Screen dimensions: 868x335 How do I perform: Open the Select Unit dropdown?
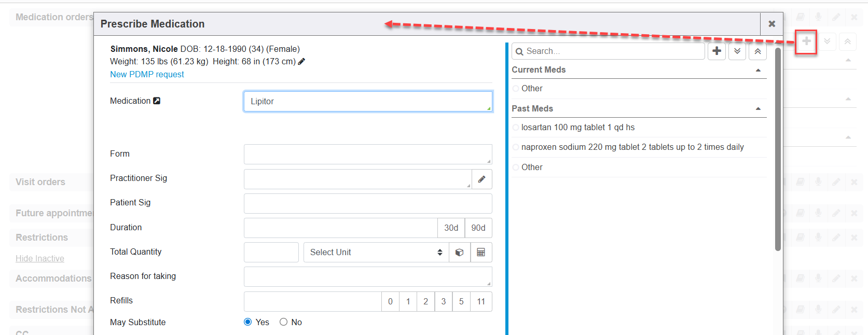[x=376, y=253]
